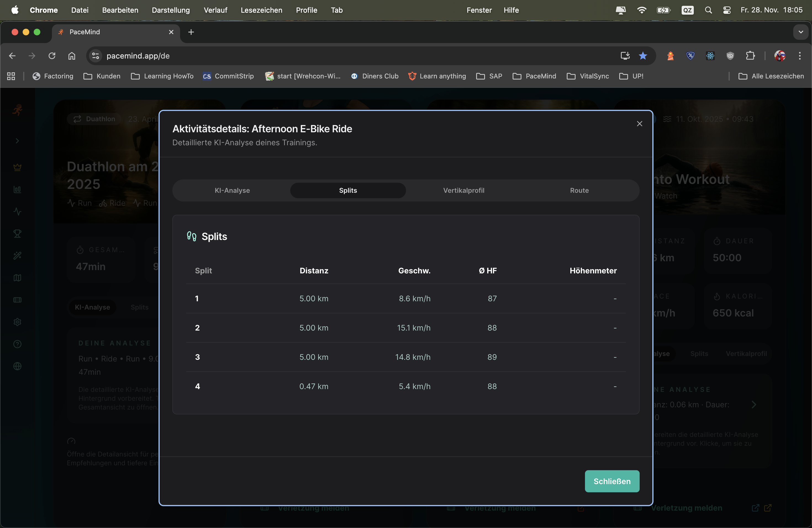Image resolution: width=812 pixels, height=528 pixels.
Task: Open the PaceMind bookmarks folder
Action: [534, 76]
